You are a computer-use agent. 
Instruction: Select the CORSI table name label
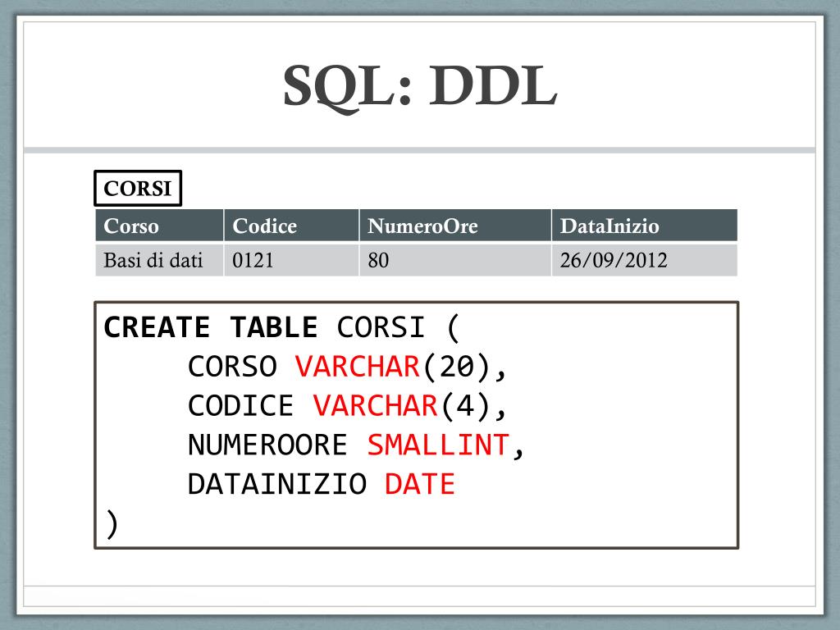(138, 188)
